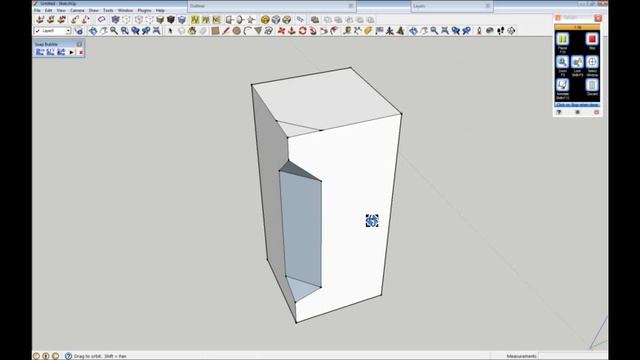Click the Soap Bubble play button
This screenshot has height=360, width=640.
click(71, 52)
